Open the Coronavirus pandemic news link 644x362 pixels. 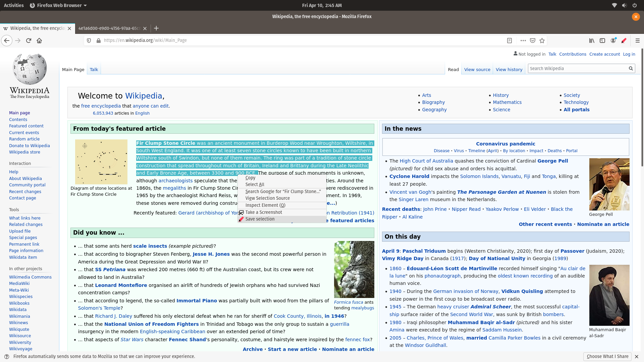[x=505, y=144]
